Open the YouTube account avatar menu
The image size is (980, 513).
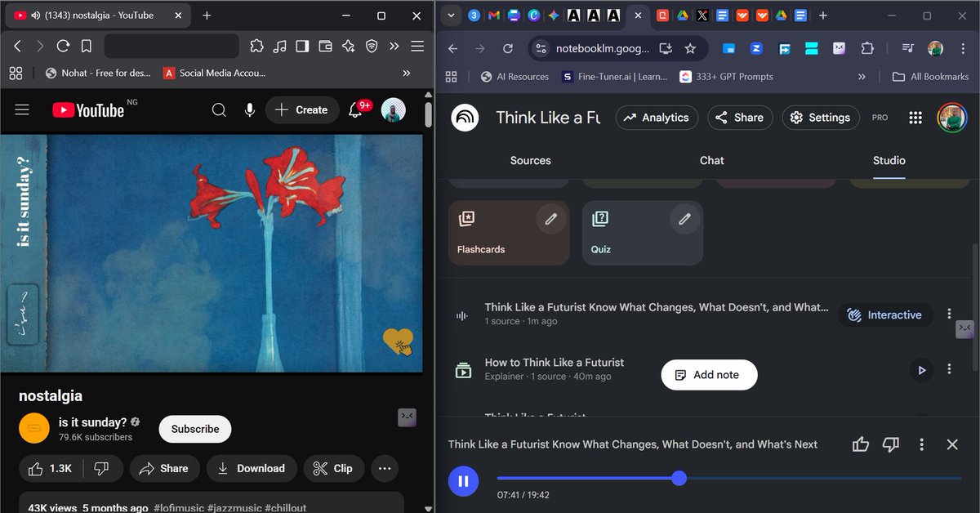tap(394, 109)
